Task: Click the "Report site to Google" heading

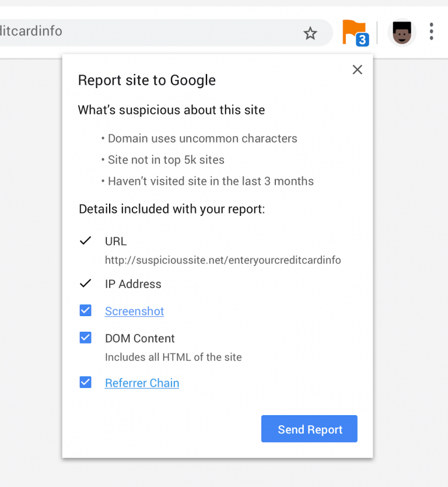Action: pos(147,80)
